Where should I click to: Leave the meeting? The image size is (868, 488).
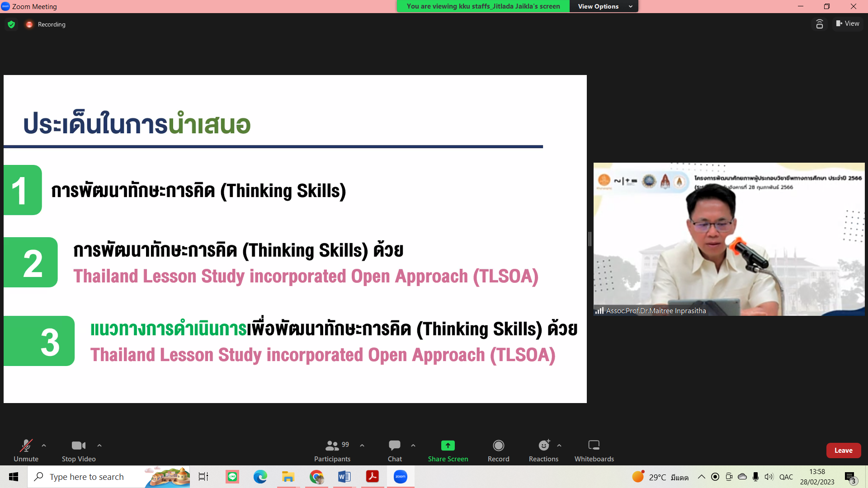pos(843,450)
